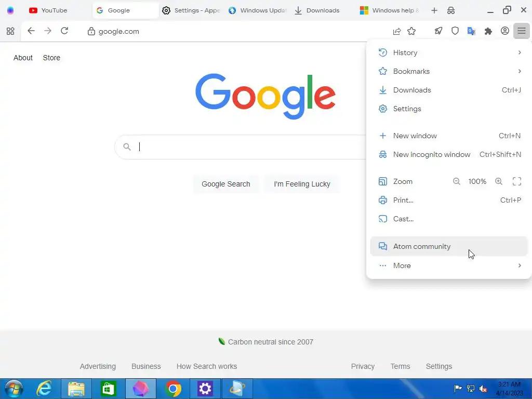Open Settings from the menu
Screen dimensions: 532x399
[449, 109]
